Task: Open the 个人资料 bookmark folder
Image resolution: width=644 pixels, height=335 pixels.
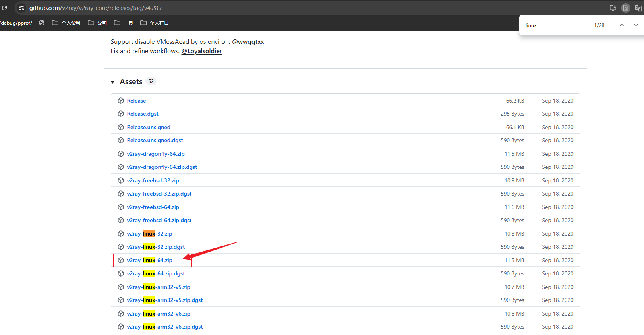Action: (x=66, y=23)
